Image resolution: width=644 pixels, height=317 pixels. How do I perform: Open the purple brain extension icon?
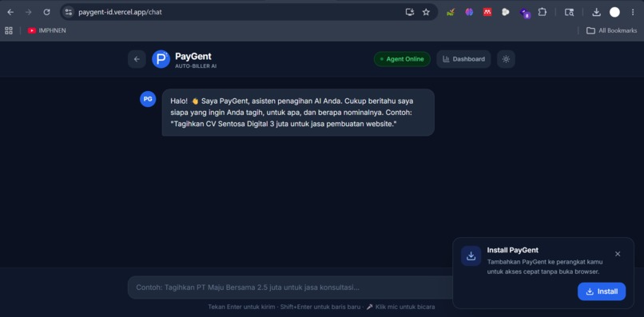(x=469, y=12)
